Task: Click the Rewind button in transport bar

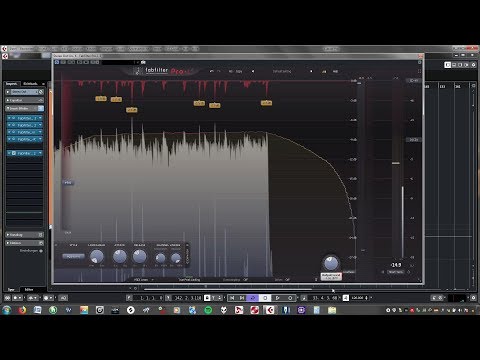Action: click(232, 298)
